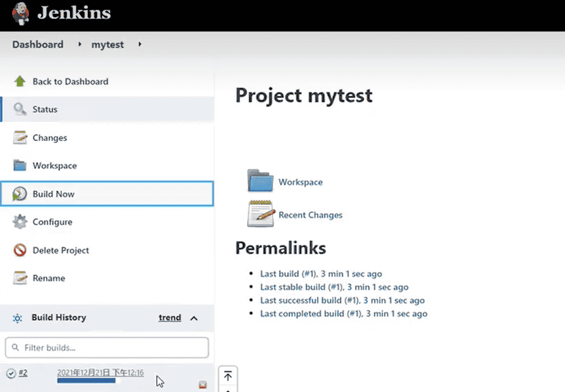Click the build #2 status indicator icon
The width and height of the screenshot is (565, 392).
point(11,373)
